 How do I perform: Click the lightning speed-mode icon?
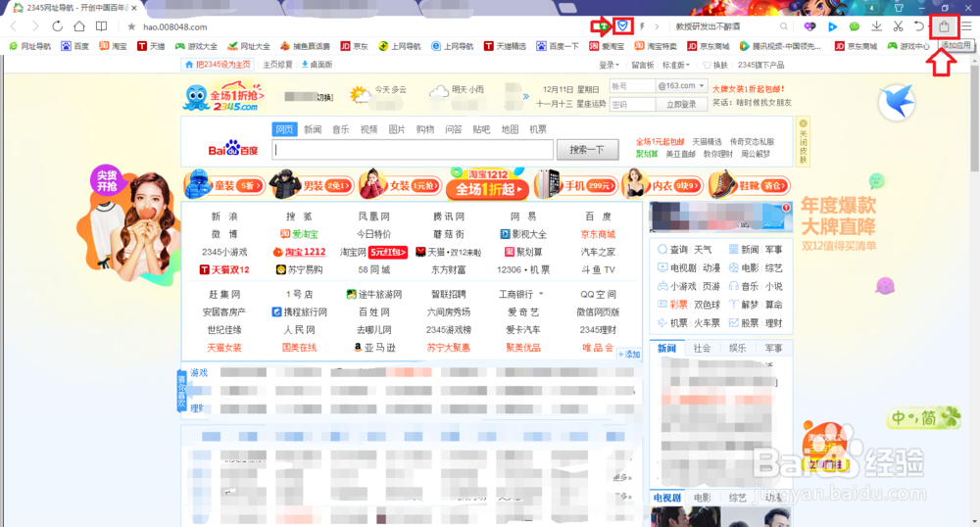[x=642, y=26]
